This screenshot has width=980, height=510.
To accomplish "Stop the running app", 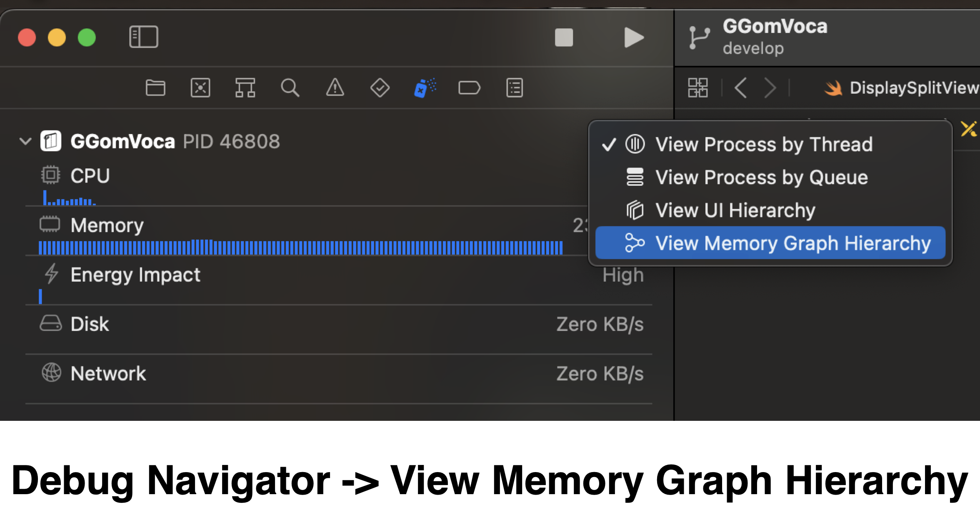I will click(x=564, y=37).
